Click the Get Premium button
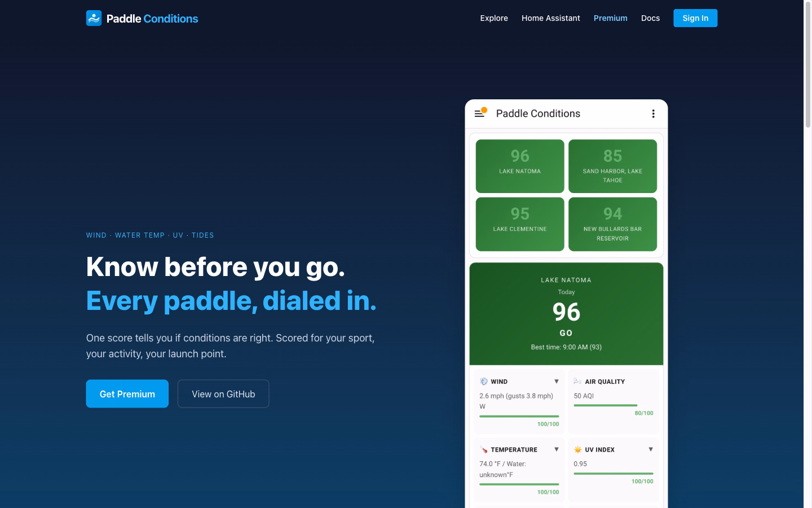 coord(127,393)
